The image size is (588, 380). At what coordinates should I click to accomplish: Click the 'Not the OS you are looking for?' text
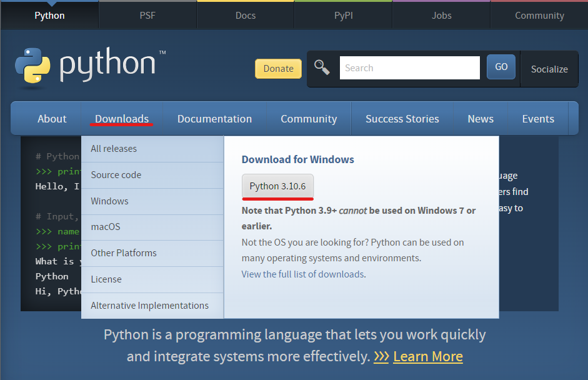pyautogui.click(x=352, y=250)
